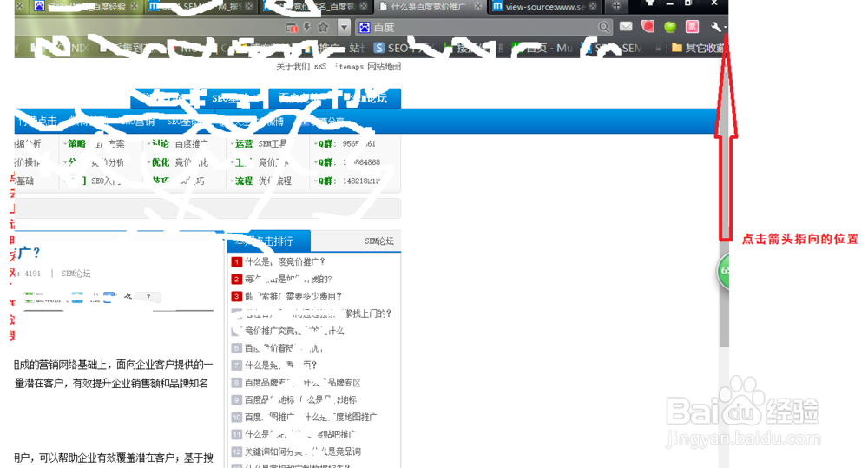Expand the bookmarks overflow chevron »
Image resolution: width=868 pixels, height=468 pixels.
click(x=658, y=48)
